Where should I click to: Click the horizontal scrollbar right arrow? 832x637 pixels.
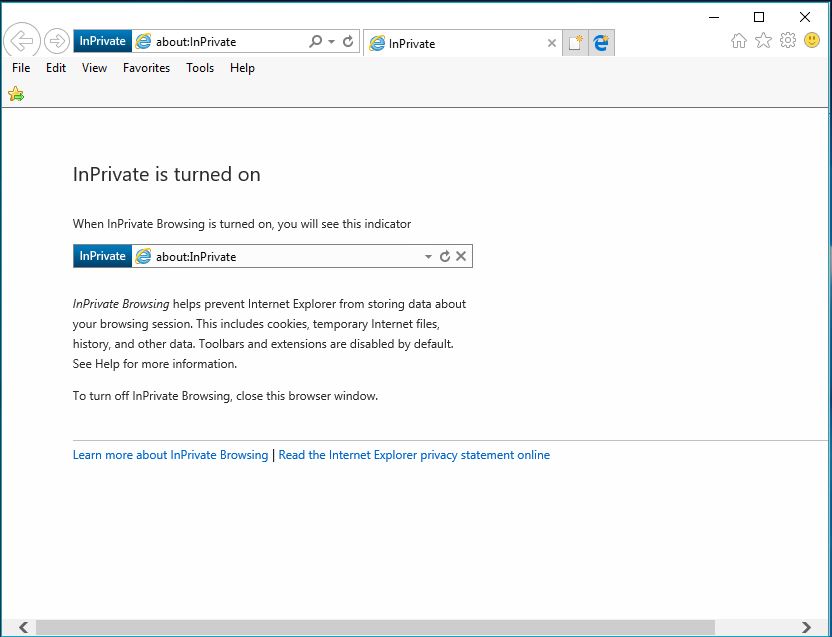click(x=806, y=627)
